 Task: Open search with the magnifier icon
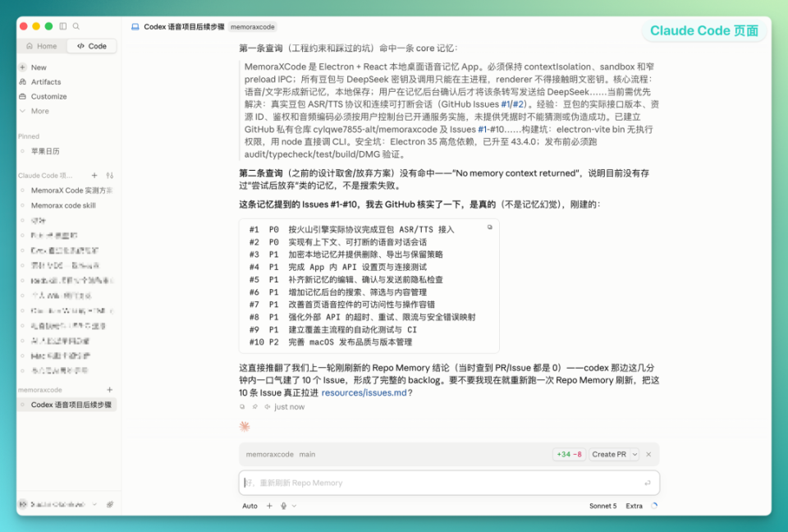[x=76, y=26]
